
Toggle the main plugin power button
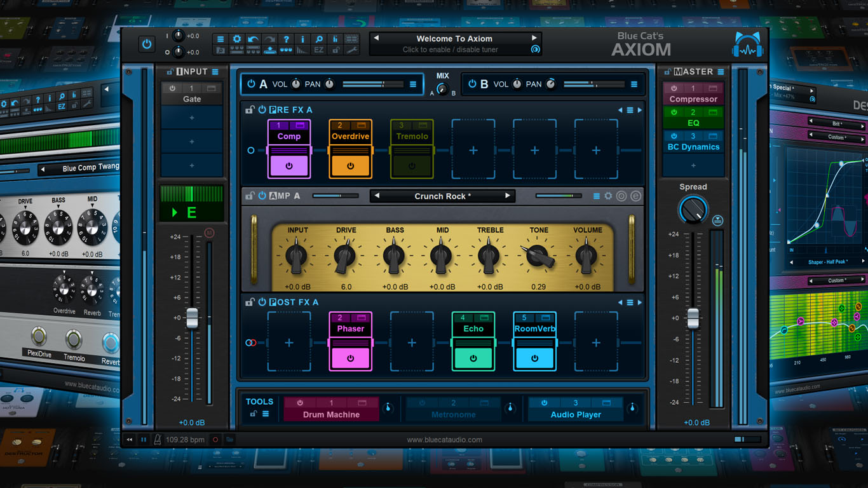(x=147, y=44)
